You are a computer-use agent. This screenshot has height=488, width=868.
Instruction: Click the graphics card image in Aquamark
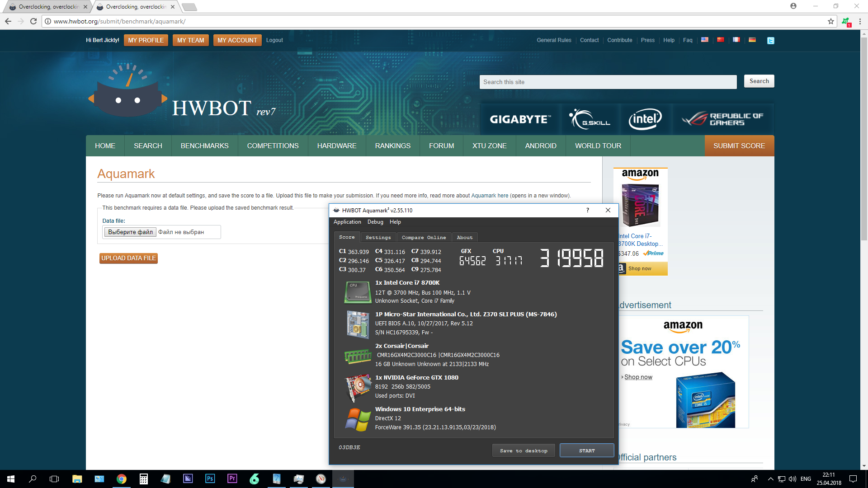pos(358,388)
